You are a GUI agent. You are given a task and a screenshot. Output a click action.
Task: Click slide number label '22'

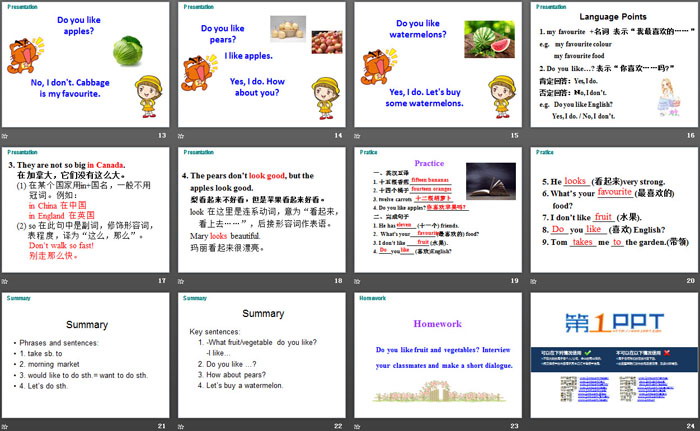pyautogui.click(x=338, y=426)
